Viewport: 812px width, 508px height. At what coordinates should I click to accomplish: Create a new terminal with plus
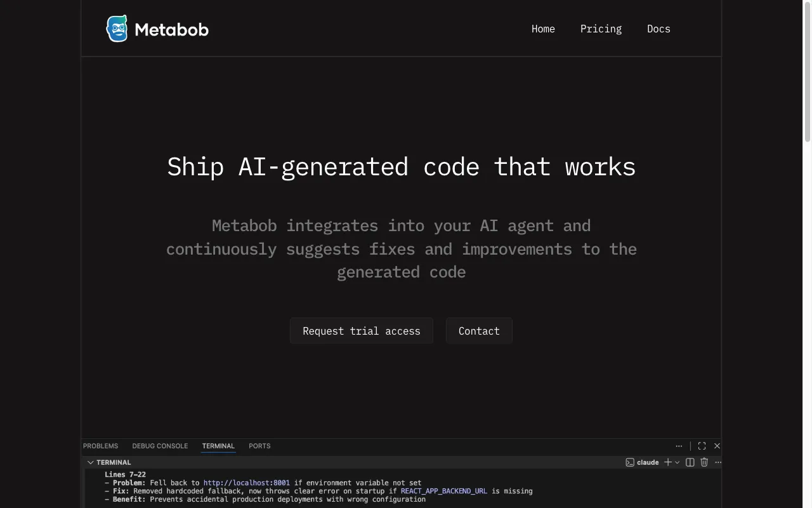tap(667, 462)
